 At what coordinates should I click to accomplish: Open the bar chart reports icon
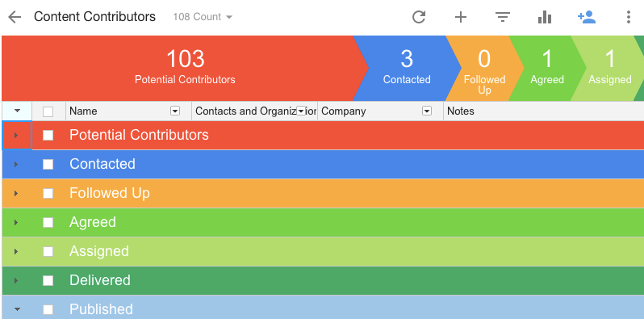(545, 17)
